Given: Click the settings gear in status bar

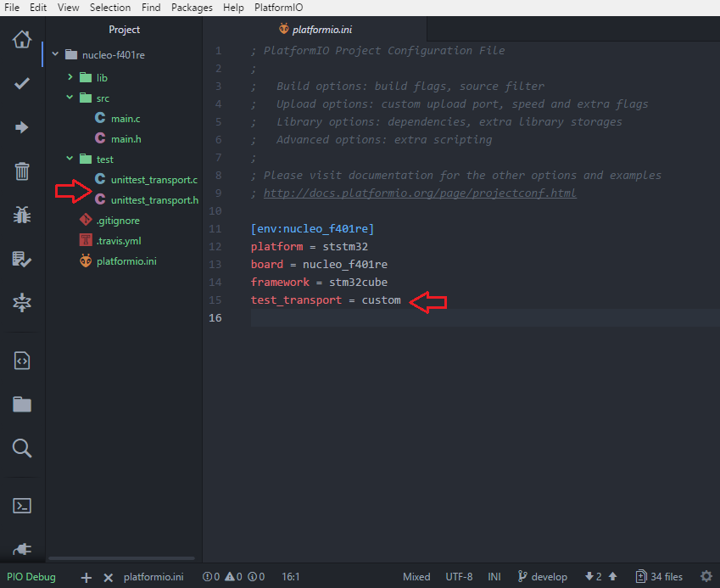Looking at the screenshot, I should (706, 576).
